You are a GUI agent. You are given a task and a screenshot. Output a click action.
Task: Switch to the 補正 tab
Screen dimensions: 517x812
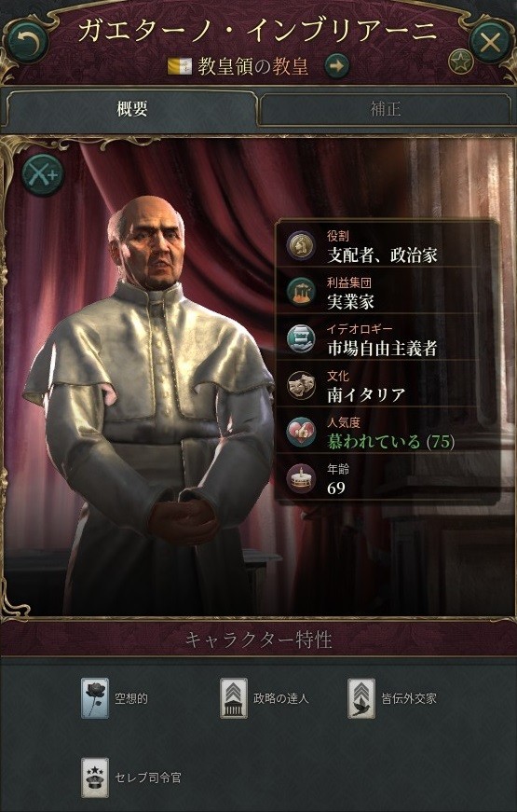coord(385,109)
